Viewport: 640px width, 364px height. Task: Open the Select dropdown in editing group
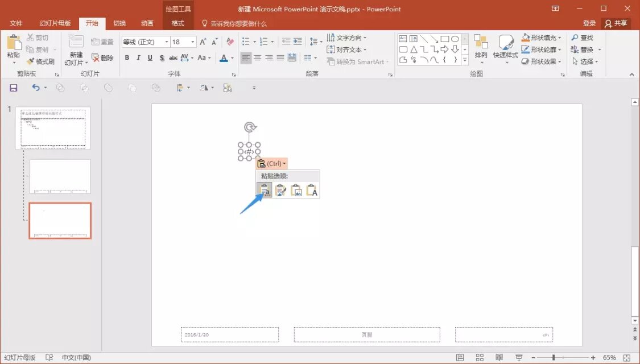(584, 61)
